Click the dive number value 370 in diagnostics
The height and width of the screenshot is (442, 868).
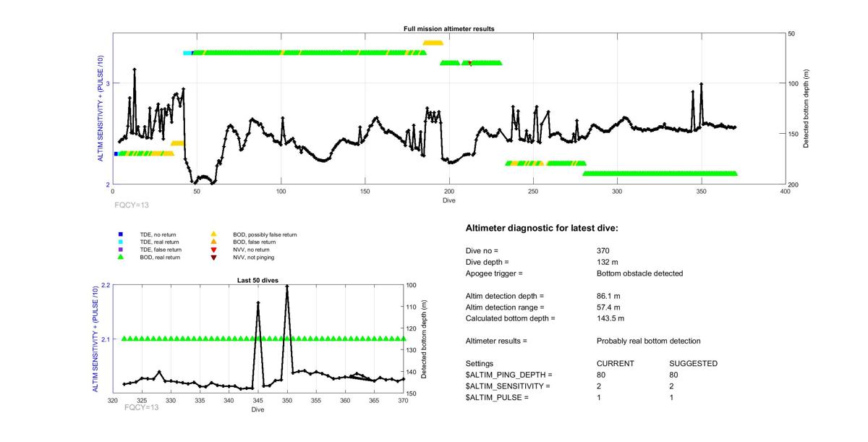(x=603, y=250)
